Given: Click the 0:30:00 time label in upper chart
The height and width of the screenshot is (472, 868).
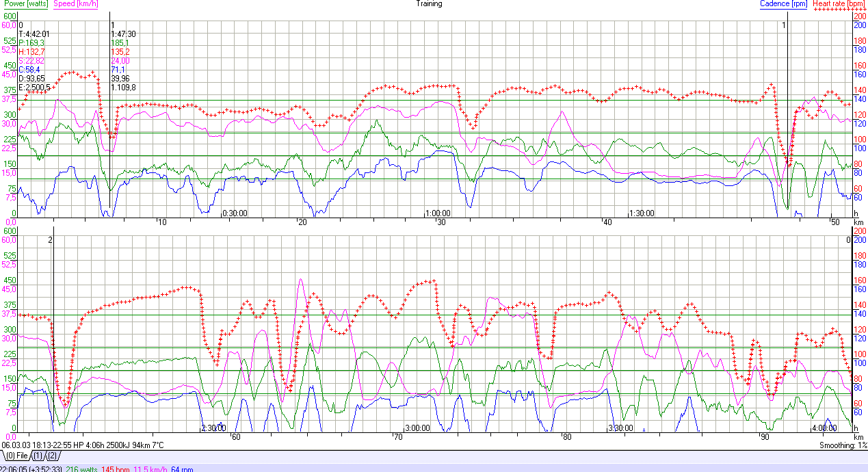Looking at the screenshot, I should coord(235,213).
